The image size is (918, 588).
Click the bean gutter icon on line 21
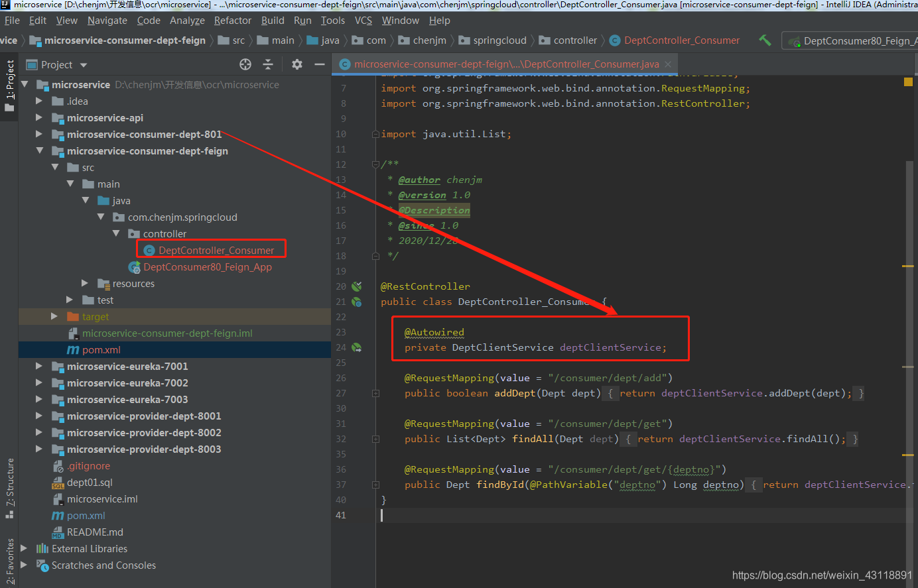pos(357,302)
